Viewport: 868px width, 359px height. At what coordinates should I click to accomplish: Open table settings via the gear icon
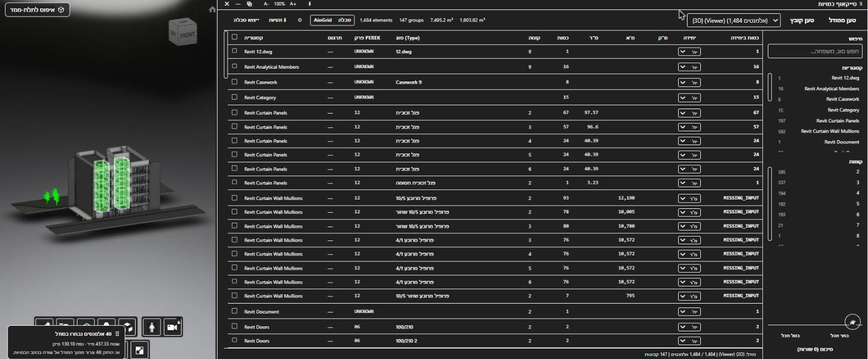click(x=300, y=20)
